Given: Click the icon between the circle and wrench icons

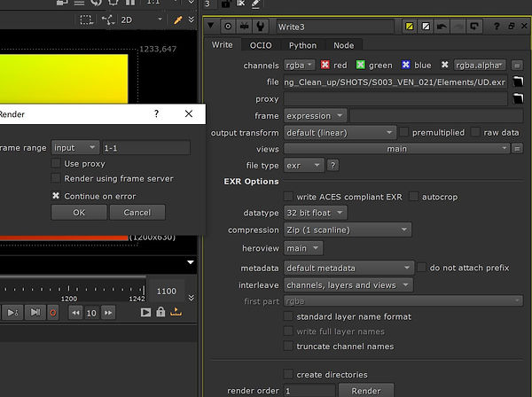Looking at the screenshot, I should (x=244, y=27).
